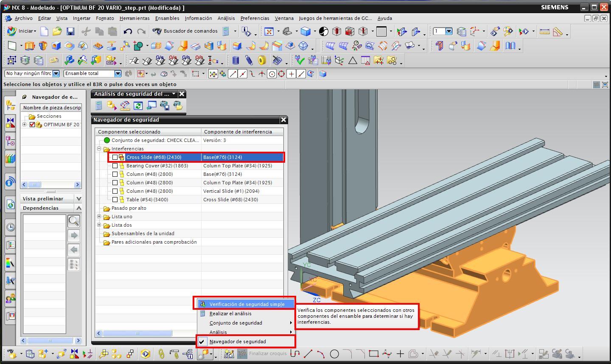Image resolution: width=611 pixels, height=364 pixels.
Task: Click the measure distance ruler icon
Action: pos(544,31)
